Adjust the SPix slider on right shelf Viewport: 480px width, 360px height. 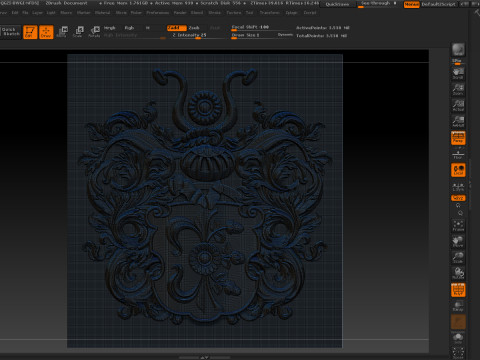click(x=457, y=62)
